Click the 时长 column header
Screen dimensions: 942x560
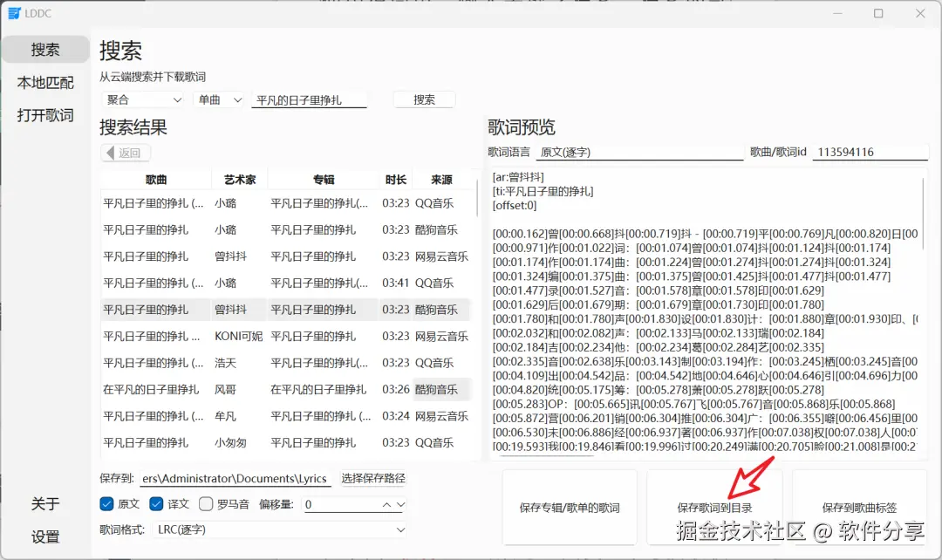click(396, 179)
